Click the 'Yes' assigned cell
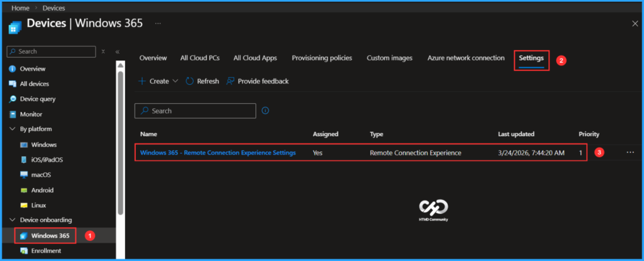Image resolution: width=644 pixels, height=261 pixels. pos(318,153)
